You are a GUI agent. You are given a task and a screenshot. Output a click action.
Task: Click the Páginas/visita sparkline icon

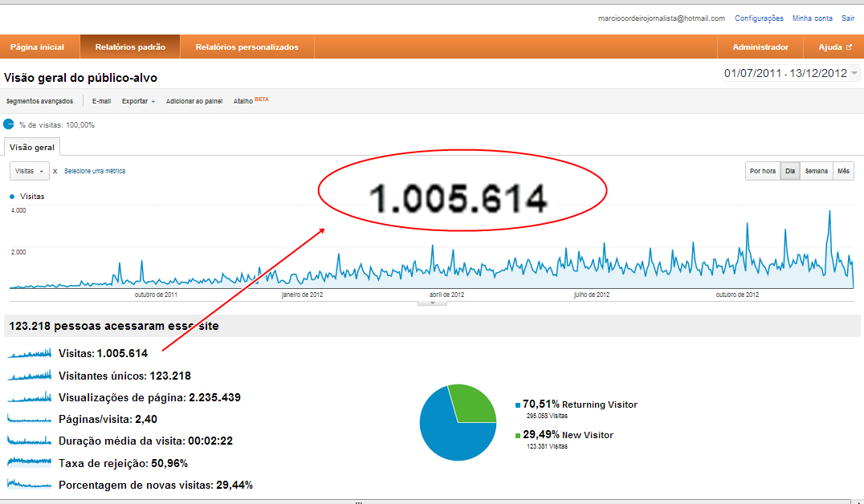(x=29, y=419)
